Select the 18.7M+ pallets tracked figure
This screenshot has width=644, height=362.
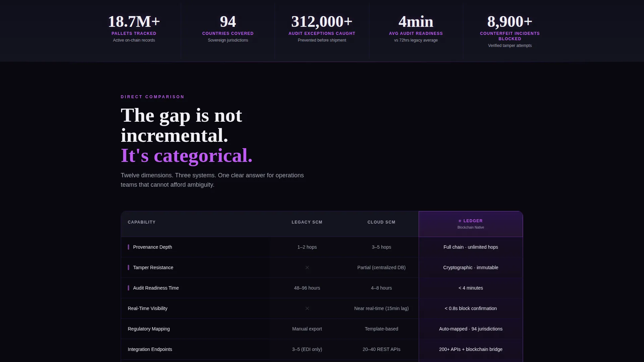pyautogui.click(x=134, y=22)
